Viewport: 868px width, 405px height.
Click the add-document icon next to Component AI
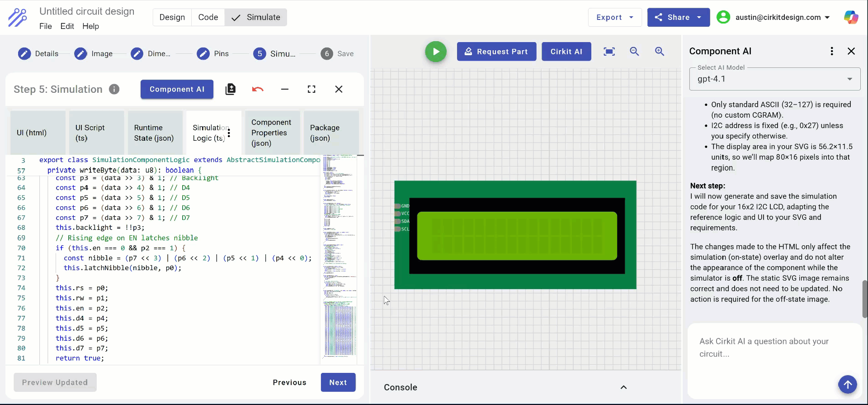click(x=231, y=89)
